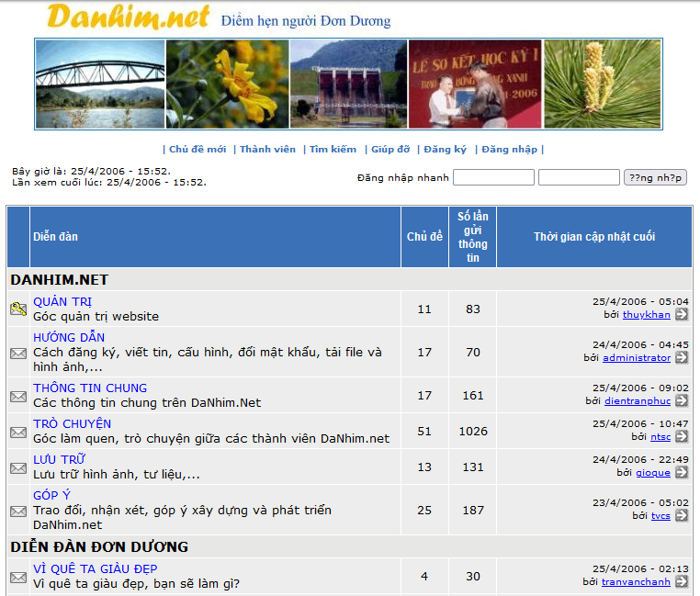This screenshot has height=596, width=700.
Task: Open the LƯU TRỮ forum link
Action: coord(59,459)
